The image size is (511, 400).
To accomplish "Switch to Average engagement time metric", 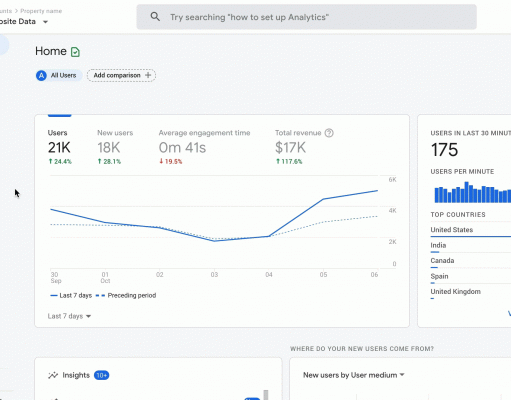I will (204, 147).
